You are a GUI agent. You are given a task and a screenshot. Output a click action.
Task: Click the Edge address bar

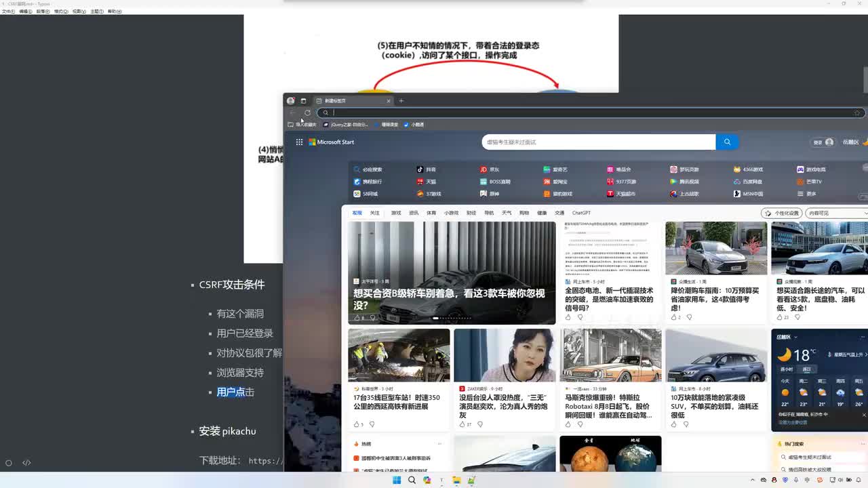pos(590,113)
